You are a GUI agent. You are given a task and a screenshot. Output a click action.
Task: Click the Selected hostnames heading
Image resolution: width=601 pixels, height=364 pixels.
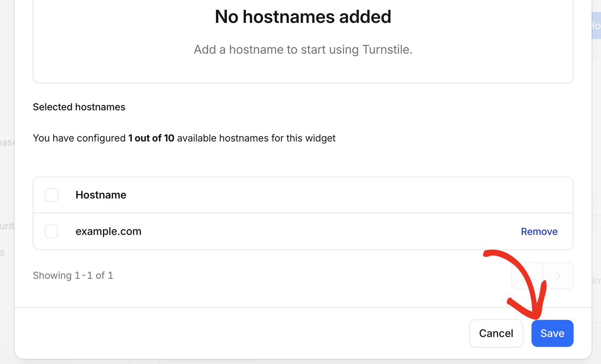click(79, 107)
